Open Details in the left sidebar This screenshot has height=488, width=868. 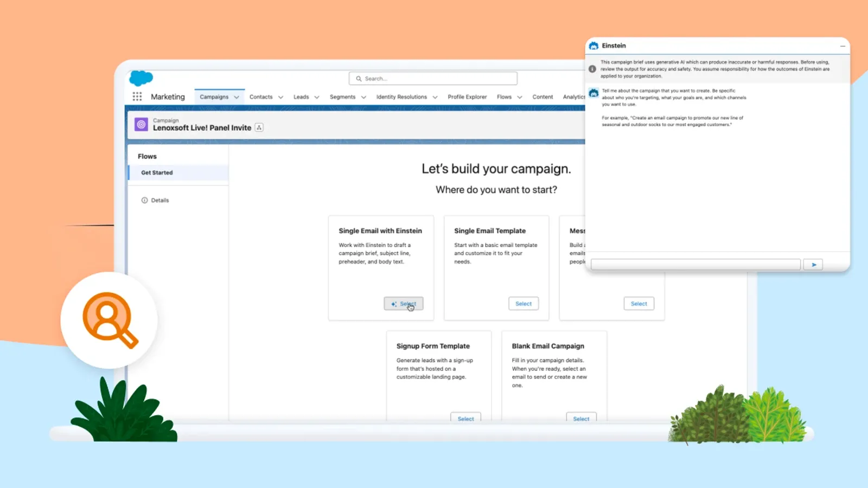coord(159,200)
